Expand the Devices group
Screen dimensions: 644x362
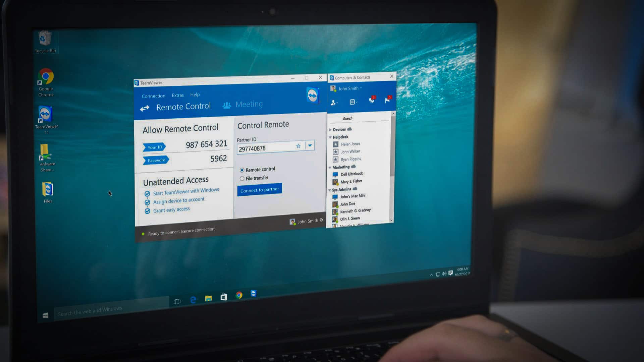[330, 130]
